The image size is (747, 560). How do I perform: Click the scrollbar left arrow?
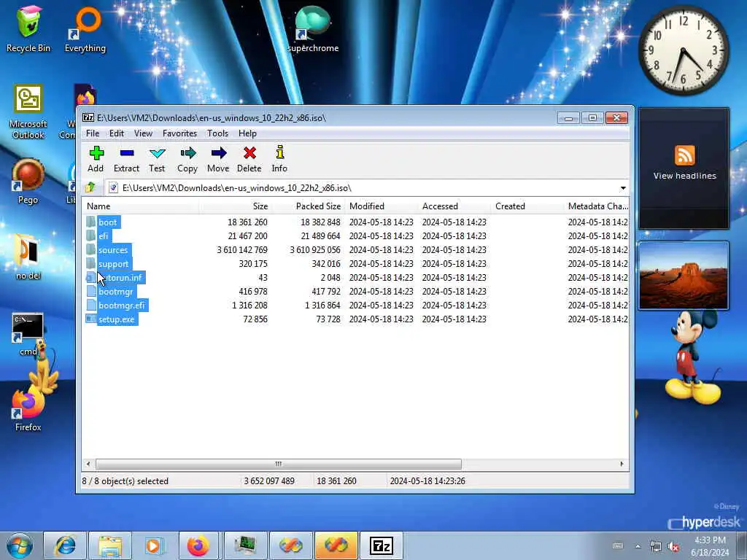point(88,464)
